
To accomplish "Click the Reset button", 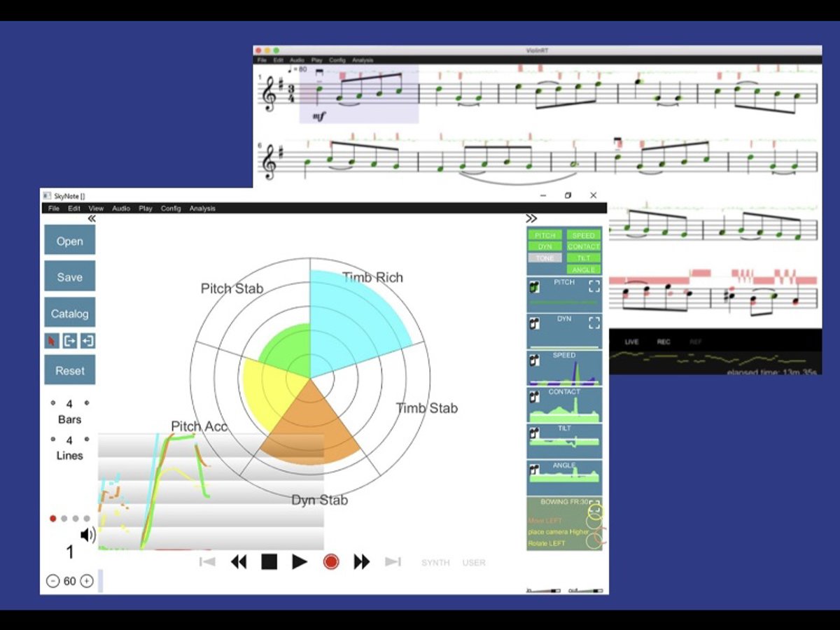I will [x=70, y=370].
